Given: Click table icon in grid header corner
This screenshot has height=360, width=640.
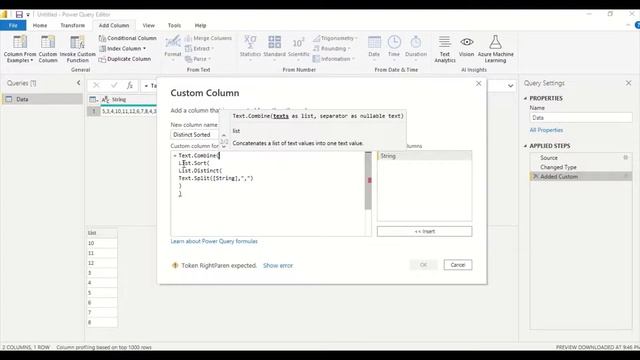Looking at the screenshot, I should (93, 100).
